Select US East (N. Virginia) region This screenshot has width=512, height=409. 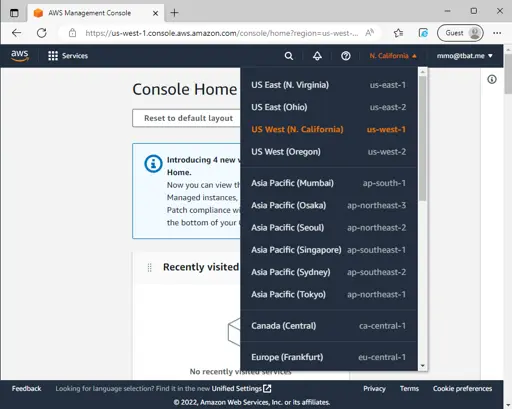click(329, 85)
